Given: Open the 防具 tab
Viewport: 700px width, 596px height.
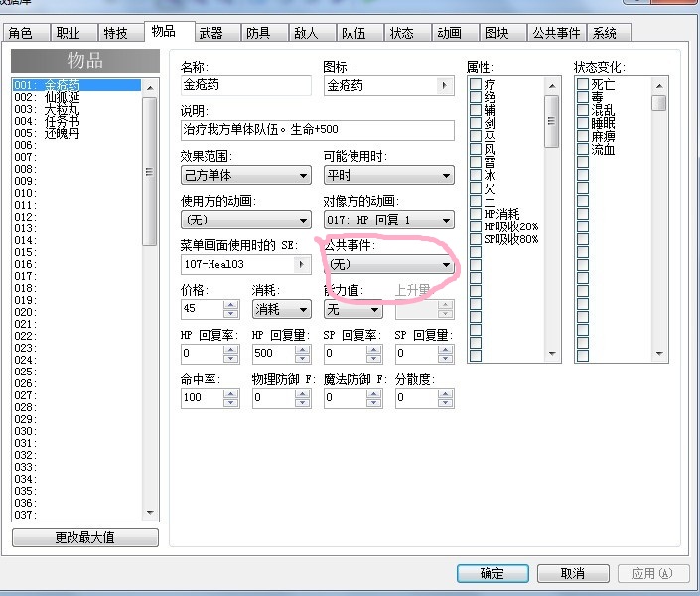Looking at the screenshot, I should (265, 33).
